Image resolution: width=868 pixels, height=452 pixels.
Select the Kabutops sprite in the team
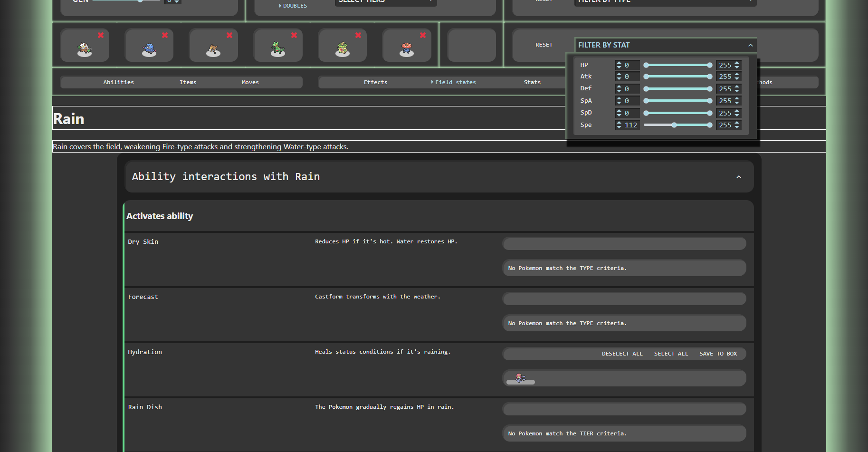coord(213,49)
